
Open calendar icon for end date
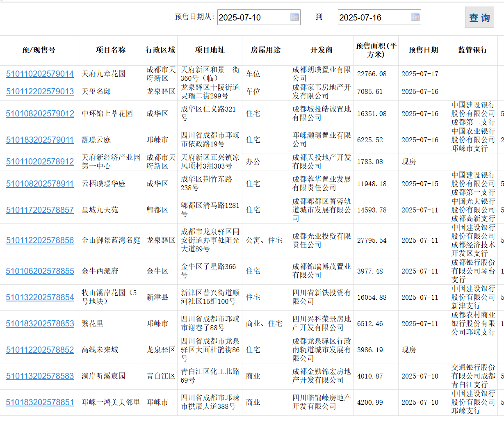click(415, 17)
